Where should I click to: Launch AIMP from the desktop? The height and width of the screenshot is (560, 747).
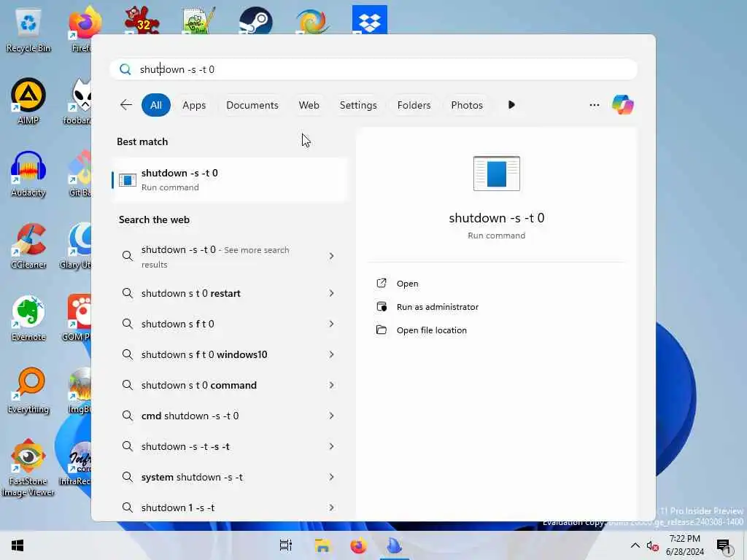[x=28, y=101]
